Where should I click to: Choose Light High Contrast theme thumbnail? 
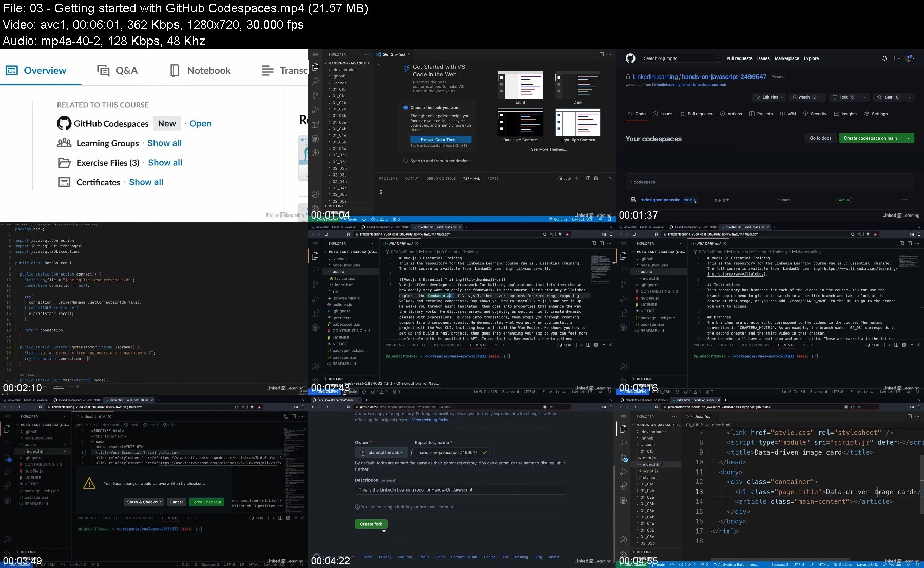click(x=578, y=123)
